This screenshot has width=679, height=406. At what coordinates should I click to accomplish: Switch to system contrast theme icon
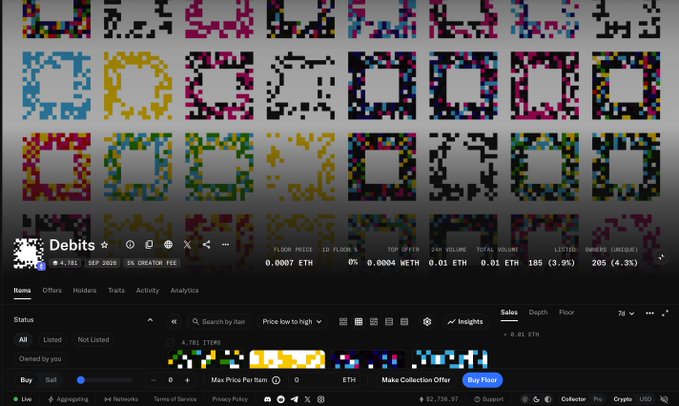click(x=548, y=399)
